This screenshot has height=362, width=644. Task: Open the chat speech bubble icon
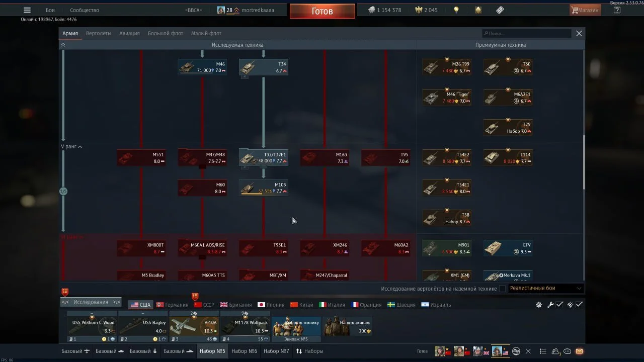point(568,351)
